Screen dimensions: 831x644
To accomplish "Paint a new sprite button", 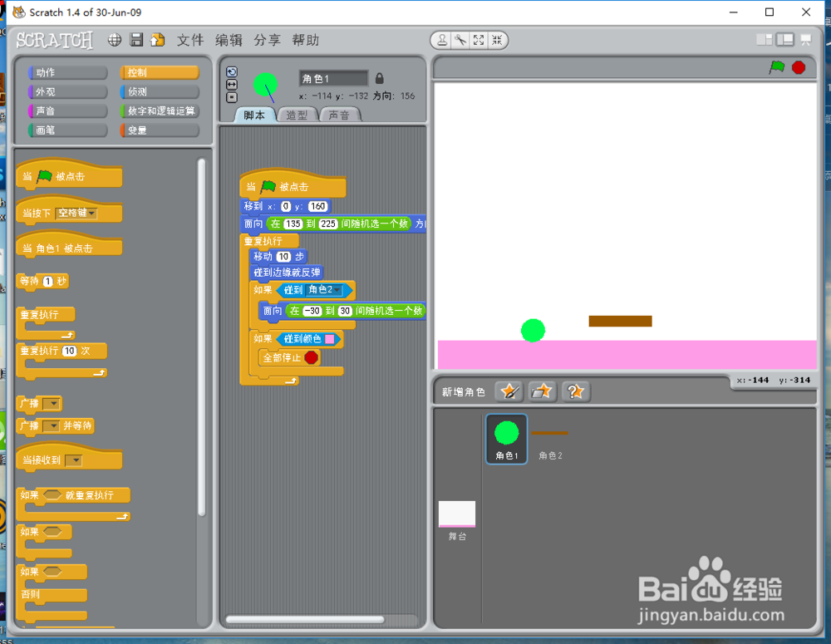I will (509, 391).
